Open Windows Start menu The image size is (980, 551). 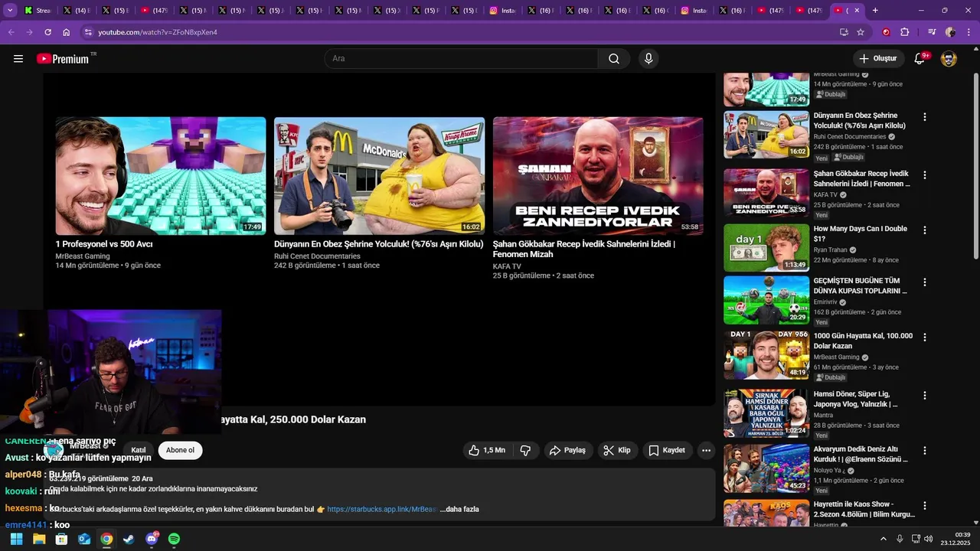click(x=16, y=539)
